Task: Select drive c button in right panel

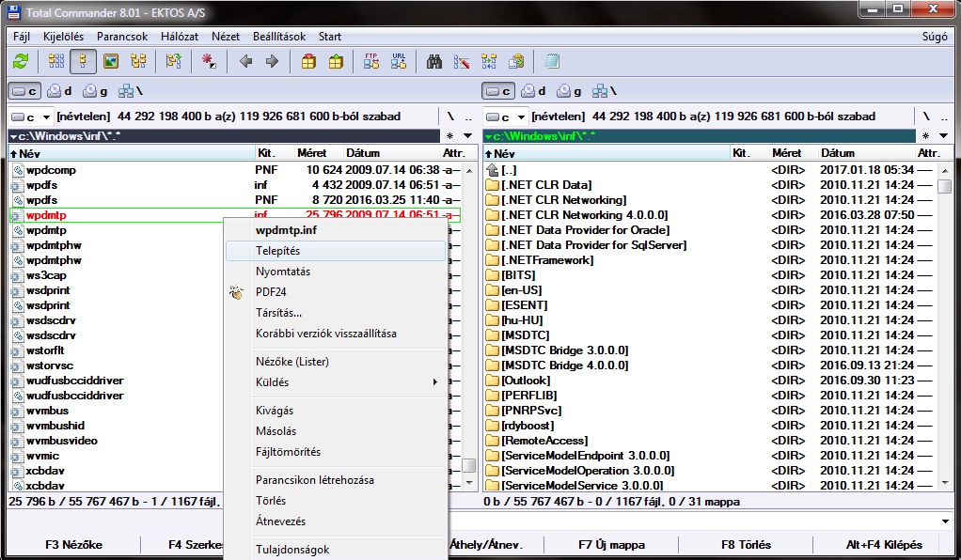Action: 498,91
